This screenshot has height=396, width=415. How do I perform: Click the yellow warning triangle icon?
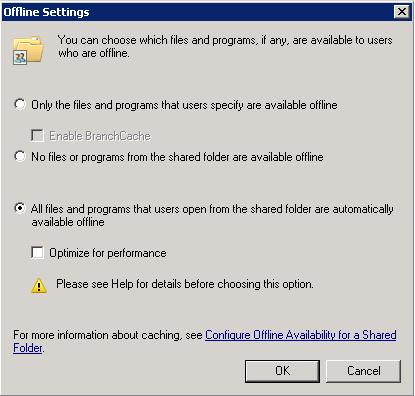39,286
